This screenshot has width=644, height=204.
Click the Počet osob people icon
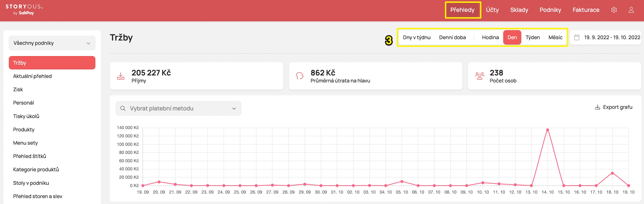[x=479, y=76]
